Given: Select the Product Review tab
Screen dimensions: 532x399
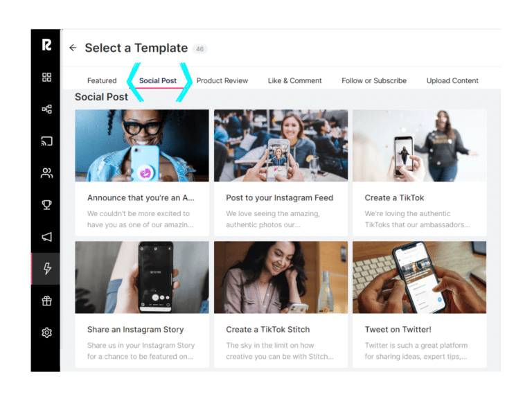Looking at the screenshot, I should pos(222,81).
